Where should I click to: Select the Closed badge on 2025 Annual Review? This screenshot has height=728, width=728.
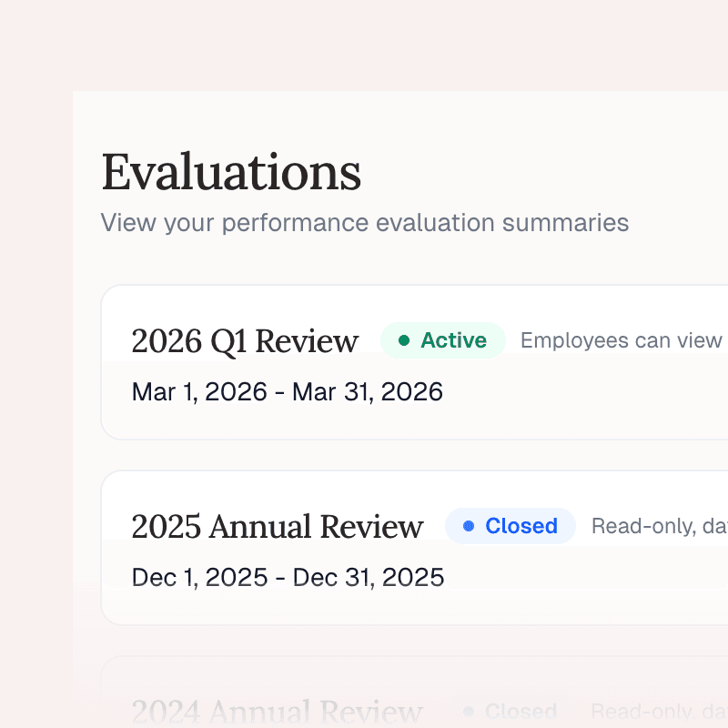coord(511,526)
